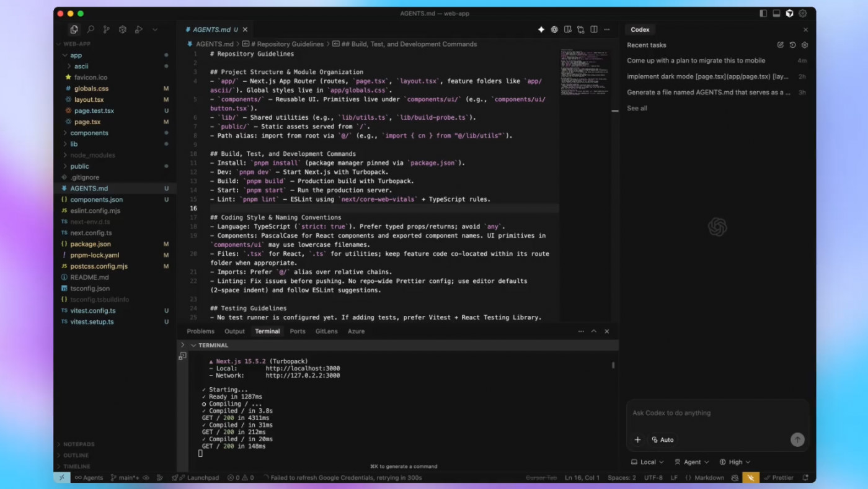Image resolution: width=868 pixels, height=489 pixels.
Task: Switch to the Problems tab
Action: (x=200, y=331)
